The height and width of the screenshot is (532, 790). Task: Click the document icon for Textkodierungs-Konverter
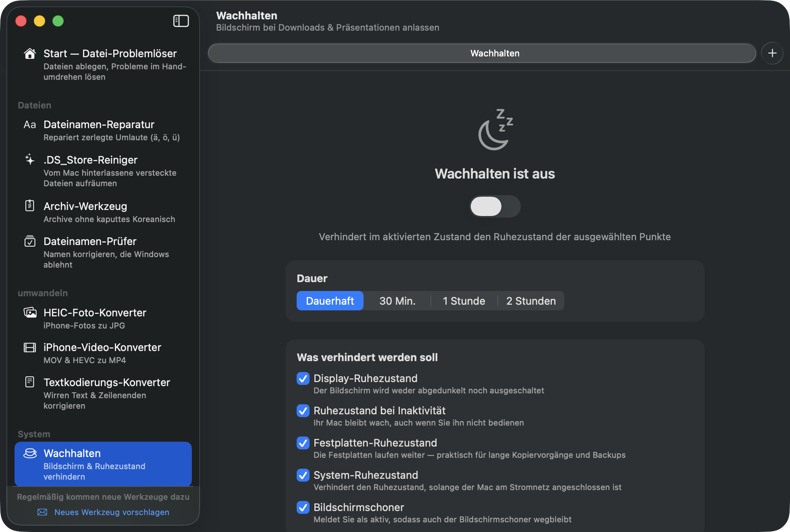(x=30, y=382)
